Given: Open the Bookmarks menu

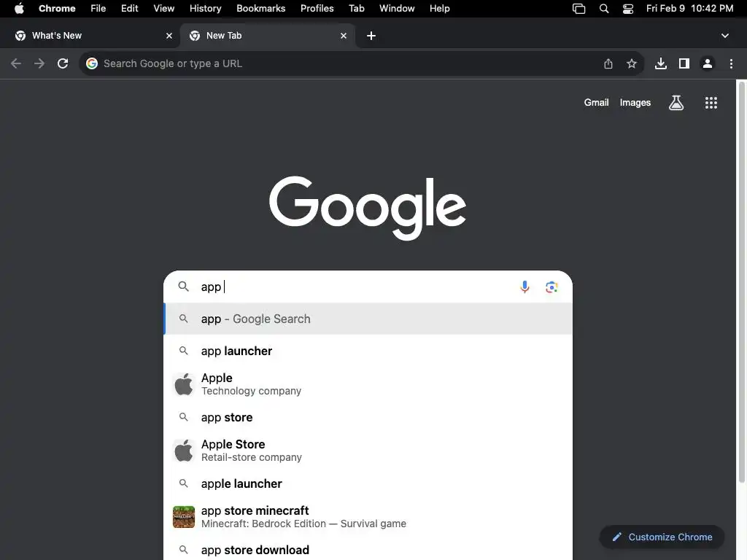Looking at the screenshot, I should tap(260, 9).
